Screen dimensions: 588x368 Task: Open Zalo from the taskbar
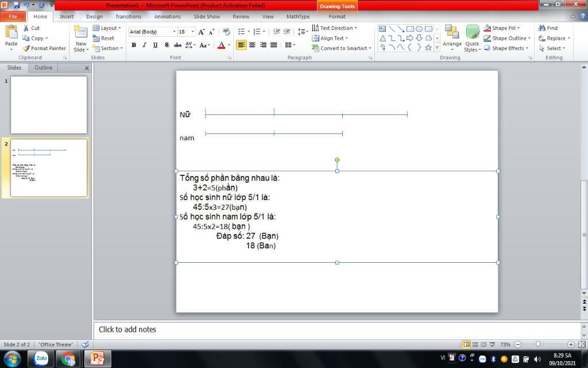[41, 359]
